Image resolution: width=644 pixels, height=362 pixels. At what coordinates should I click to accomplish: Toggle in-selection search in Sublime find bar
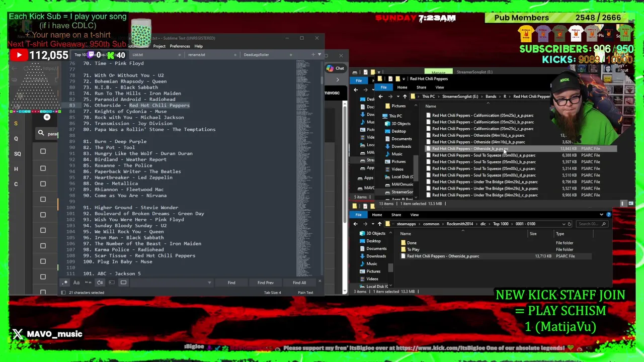[x=111, y=283]
